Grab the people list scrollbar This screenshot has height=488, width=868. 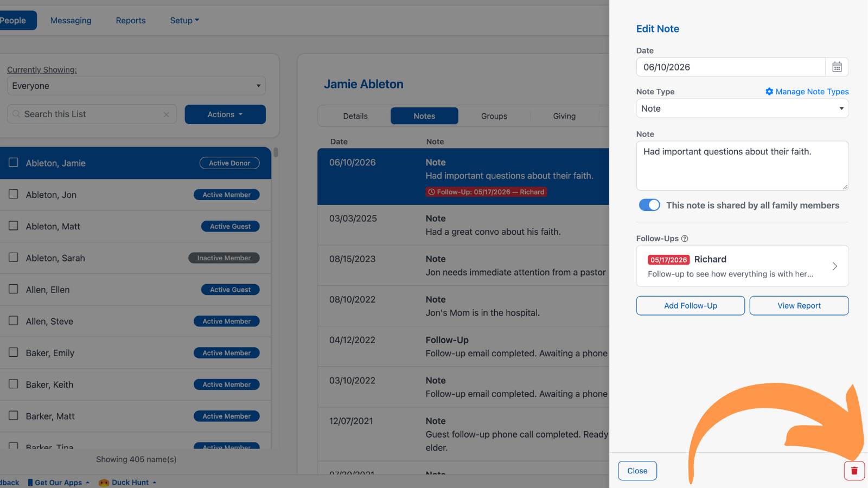[x=276, y=152]
